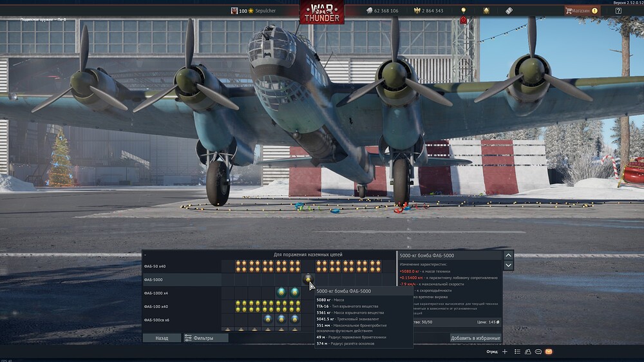
Task: Open the Silver Lions balance 62 368 106
Action: coord(382,11)
